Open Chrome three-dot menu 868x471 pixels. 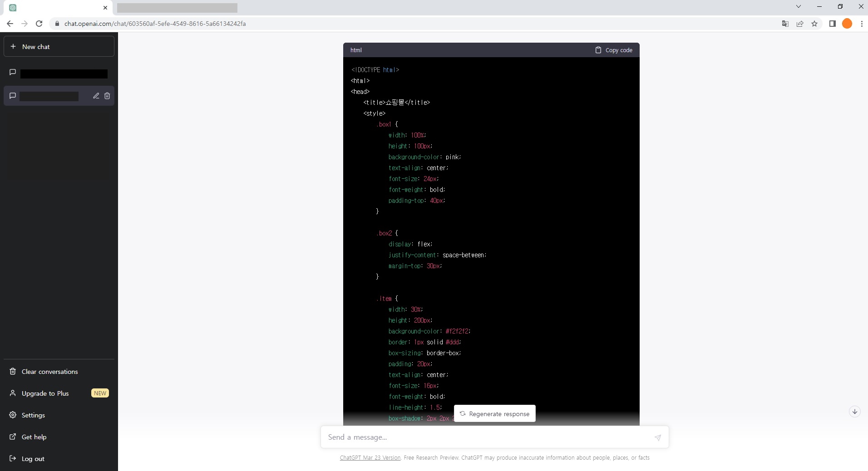862,24
